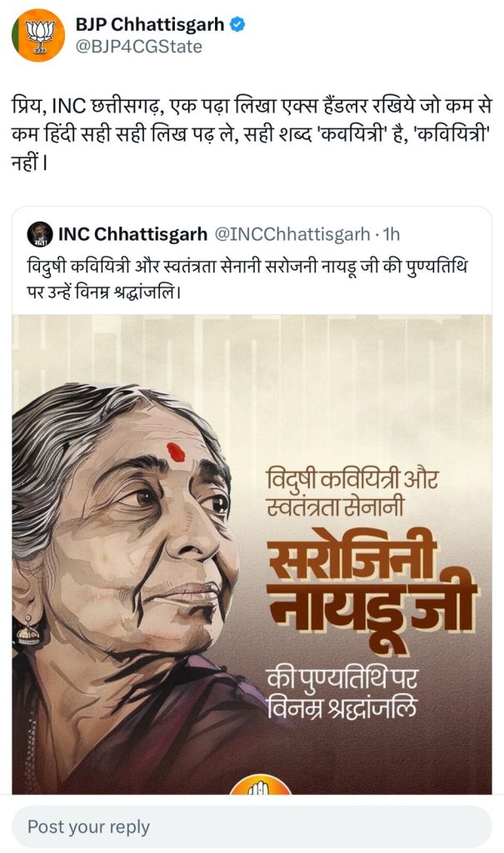Open the @BJP4CGState handle
The height and width of the screenshot is (853, 504).
pos(138,47)
